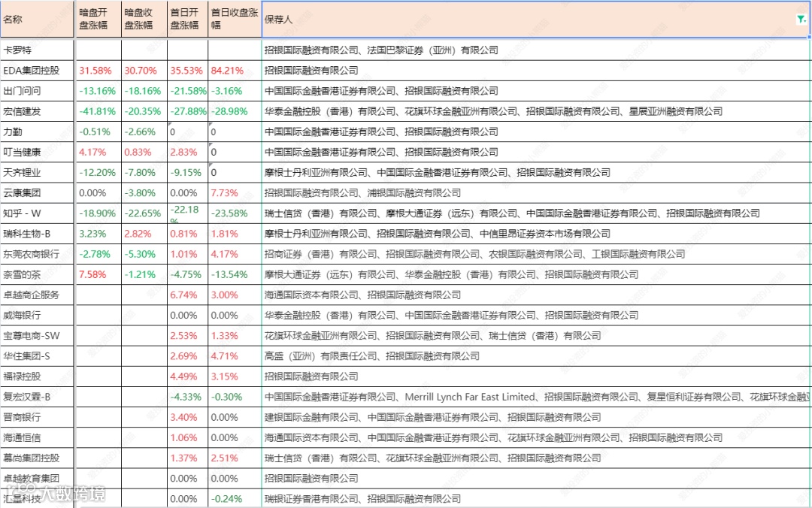Click the 3.40% cell for 晋商银行
Image resolution: width=812 pixels, height=508 pixels.
pos(187,417)
